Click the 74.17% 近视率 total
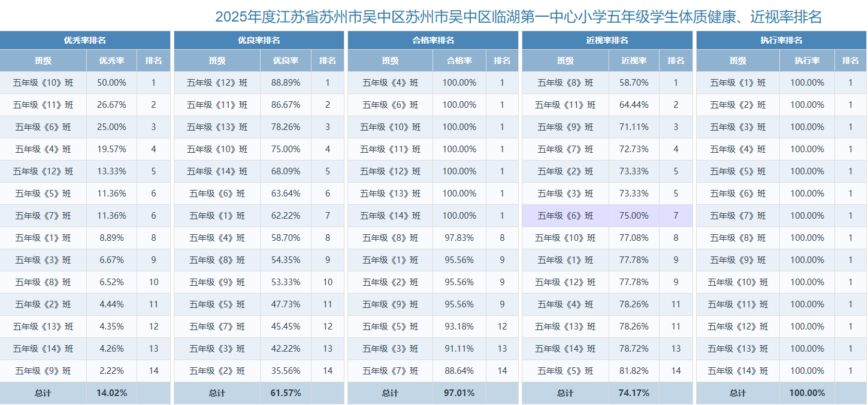This screenshot has width=868, height=405. click(x=634, y=393)
